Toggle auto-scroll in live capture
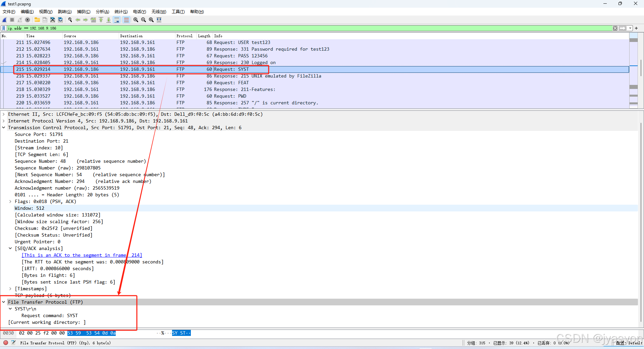The width and height of the screenshot is (644, 349). (x=117, y=20)
